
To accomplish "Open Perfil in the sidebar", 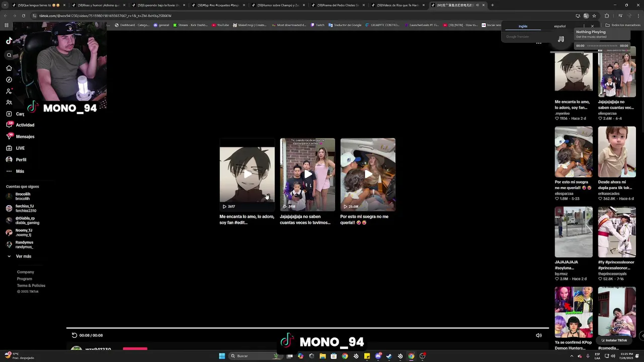I will tap(16, 160).
